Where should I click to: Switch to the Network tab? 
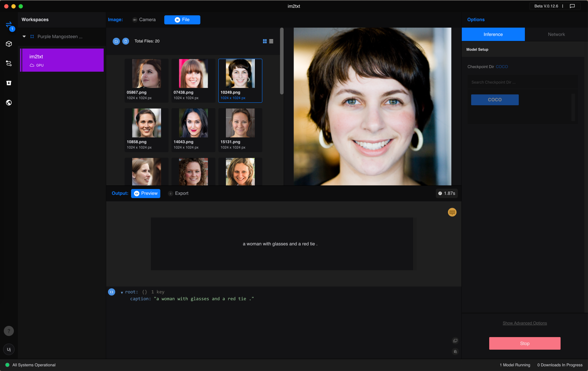coord(556,34)
